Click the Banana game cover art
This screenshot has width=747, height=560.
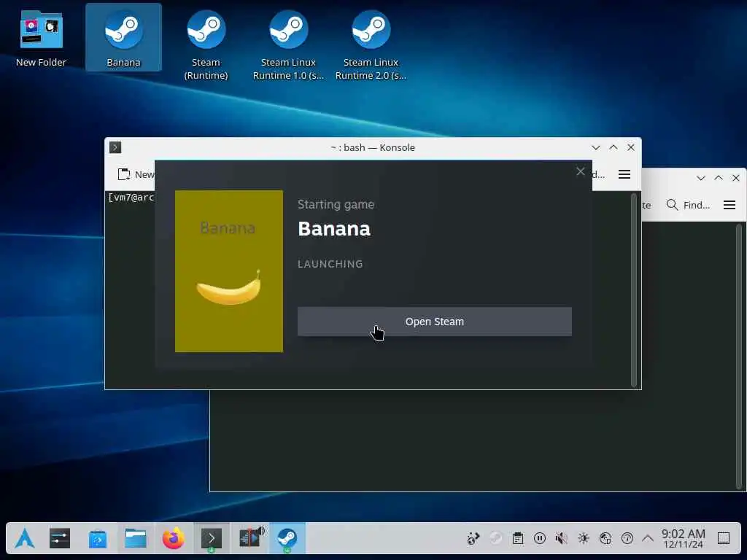(x=228, y=271)
